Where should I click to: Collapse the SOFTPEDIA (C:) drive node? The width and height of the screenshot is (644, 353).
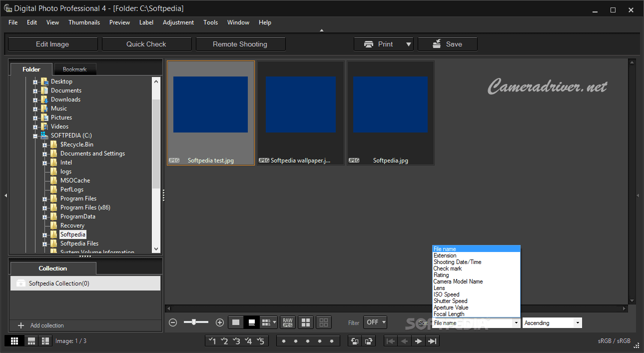[35, 135]
